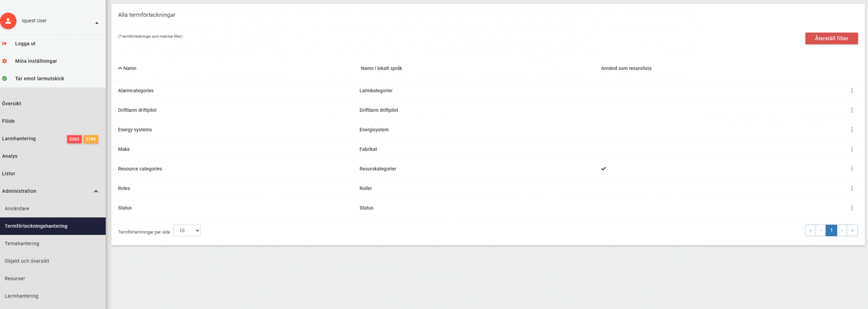Click the Larmkategorier local name cell
This screenshot has width=868, height=309.
tap(376, 91)
